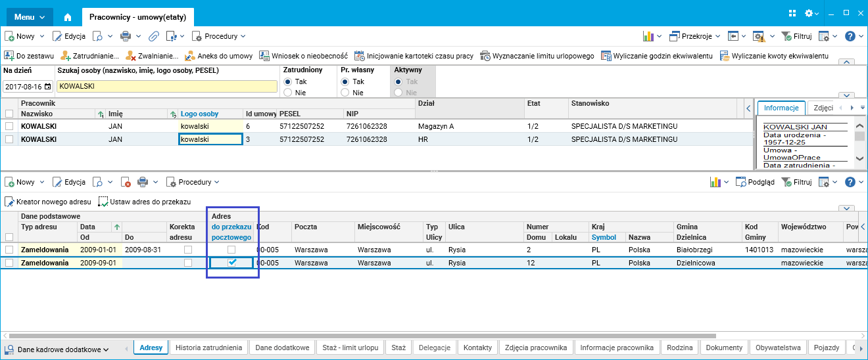This screenshot has width=868, height=360.
Task: Select 'Nie' radio under Zatrudniony
Action: [288, 93]
